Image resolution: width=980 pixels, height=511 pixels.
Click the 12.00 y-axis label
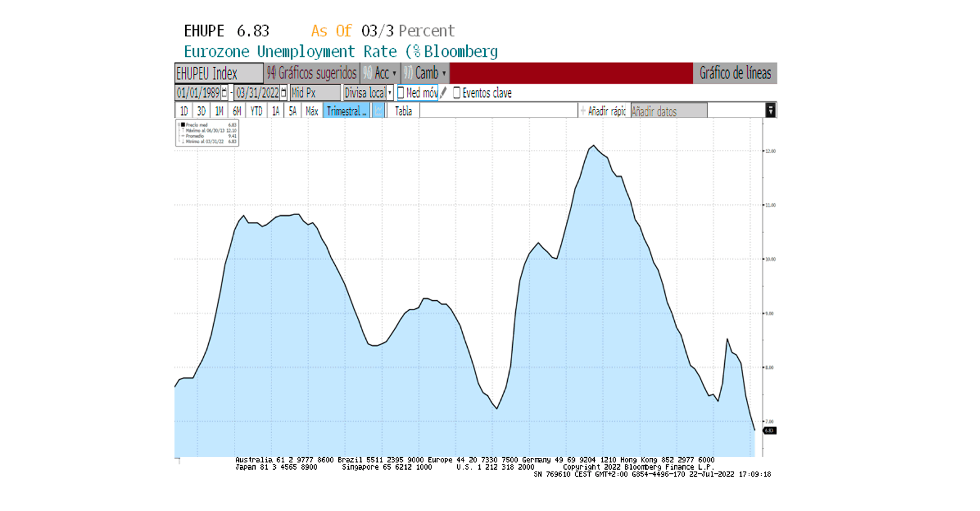tap(770, 151)
